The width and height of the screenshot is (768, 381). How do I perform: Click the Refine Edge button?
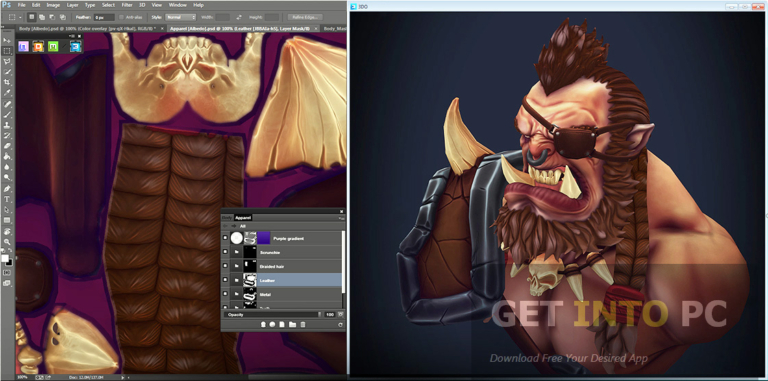point(305,17)
